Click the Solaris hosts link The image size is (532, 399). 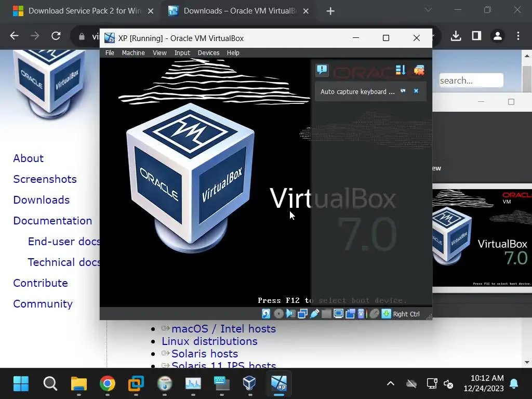click(x=205, y=354)
